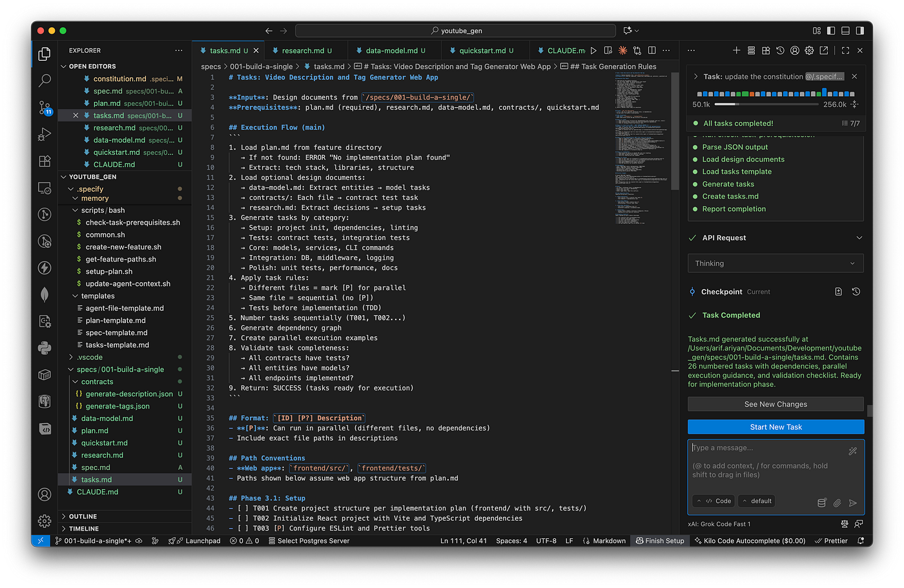Open Source Control view with 11 badge
The width and height of the screenshot is (904, 588).
pyautogui.click(x=45, y=108)
